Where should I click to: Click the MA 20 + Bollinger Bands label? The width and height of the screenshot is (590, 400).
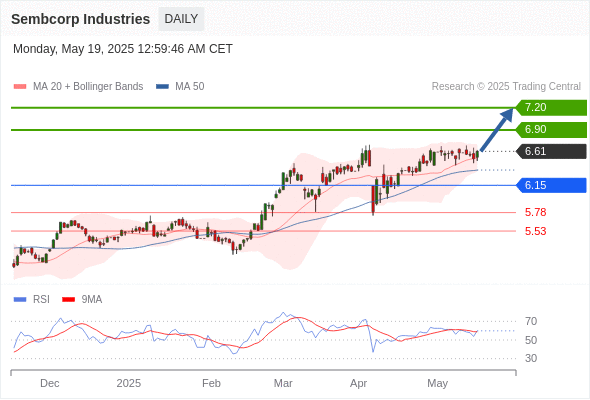[88, 87]
